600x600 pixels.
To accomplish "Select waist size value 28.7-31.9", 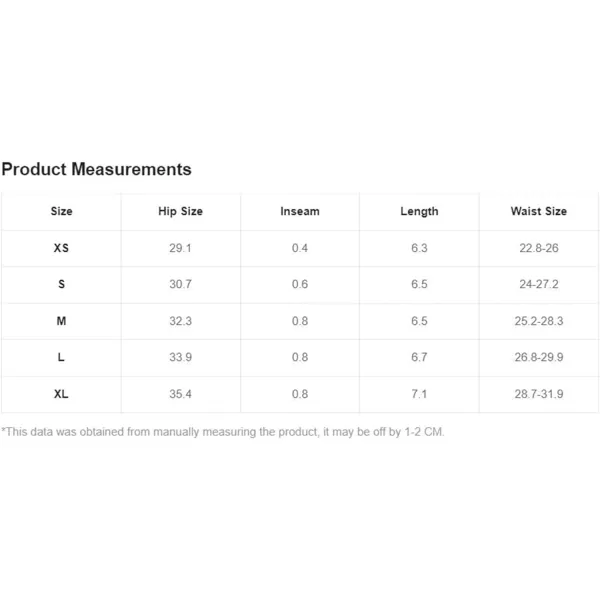I will click(539, 394).
